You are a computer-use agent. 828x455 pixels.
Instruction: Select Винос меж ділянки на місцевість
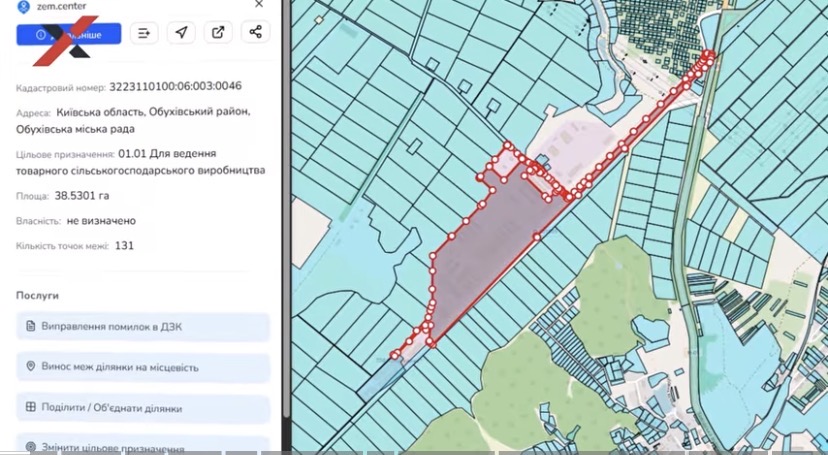[x=143, y=367]
